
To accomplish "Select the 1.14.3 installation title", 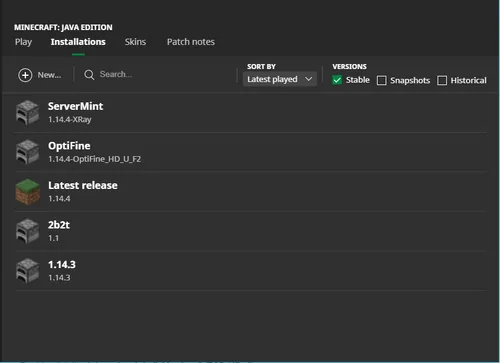I will coord(62,265).
